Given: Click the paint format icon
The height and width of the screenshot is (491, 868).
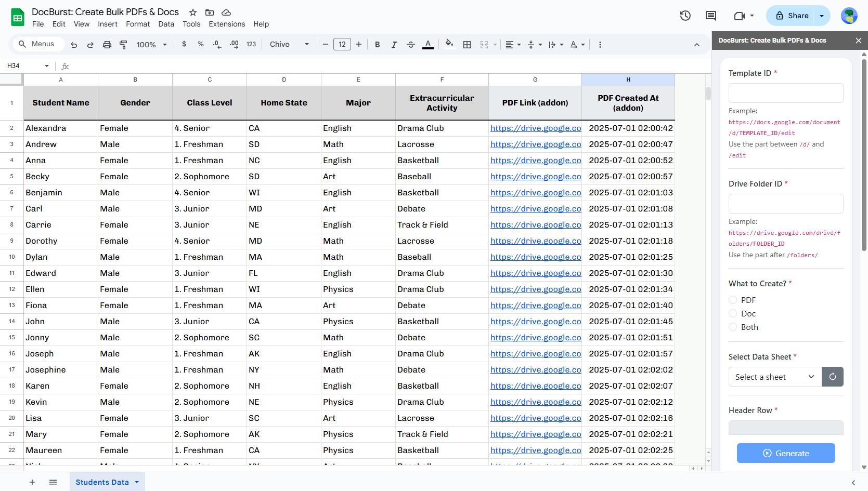Looking at the screenshot, I should tap(123, 45).
